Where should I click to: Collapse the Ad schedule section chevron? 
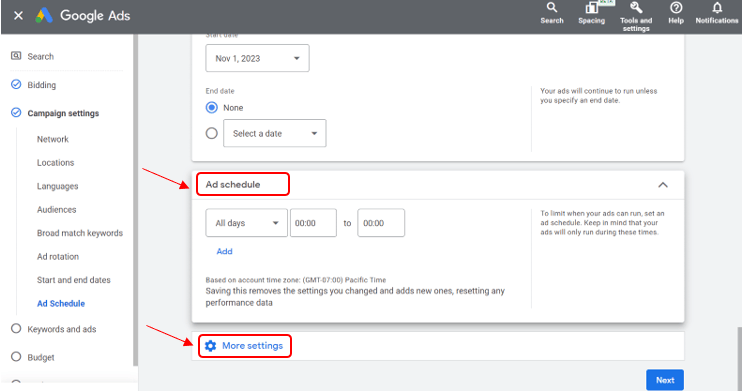[663, 185]
